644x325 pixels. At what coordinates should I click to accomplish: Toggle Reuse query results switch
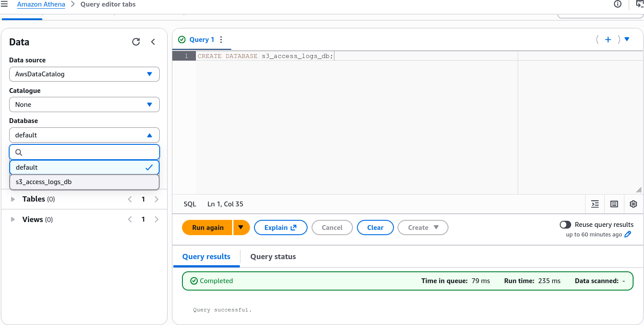tap(565, 225)
